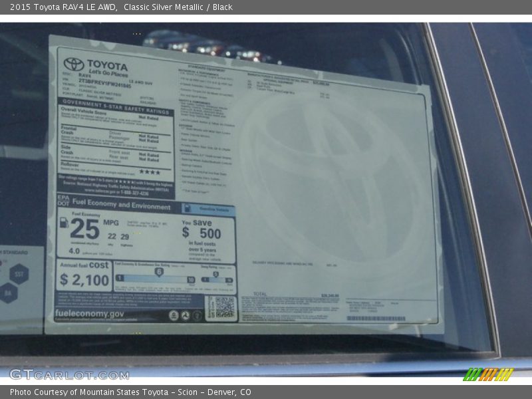Expand the Government 5-Star Safety Ratings section
The width and height of the screenshot is (532, 399).
tap(116, 107)
